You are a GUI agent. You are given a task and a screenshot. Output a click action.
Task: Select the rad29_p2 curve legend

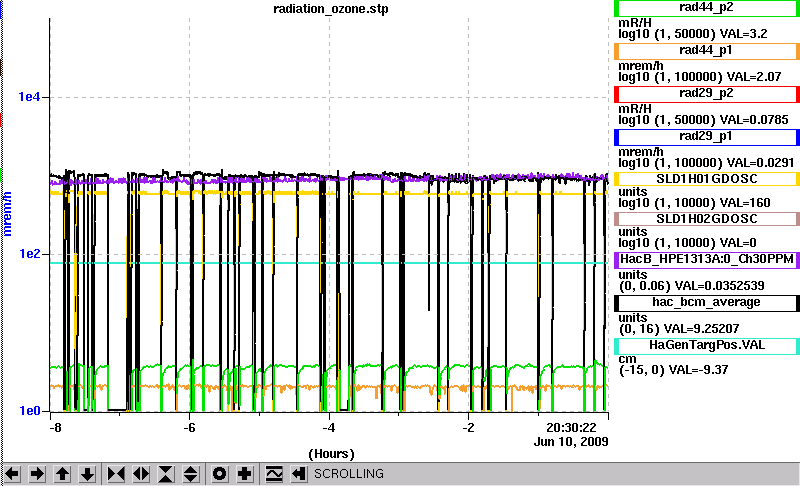707,94
